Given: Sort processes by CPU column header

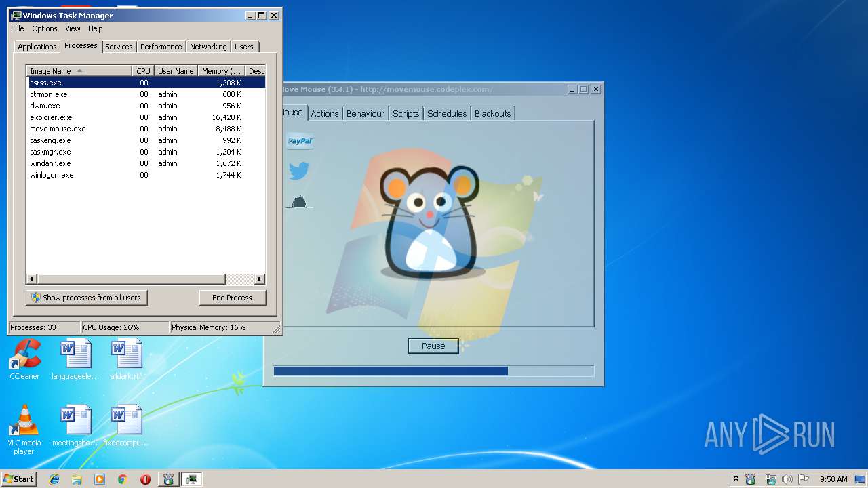Looking at the screenshot, I should 143,71.
